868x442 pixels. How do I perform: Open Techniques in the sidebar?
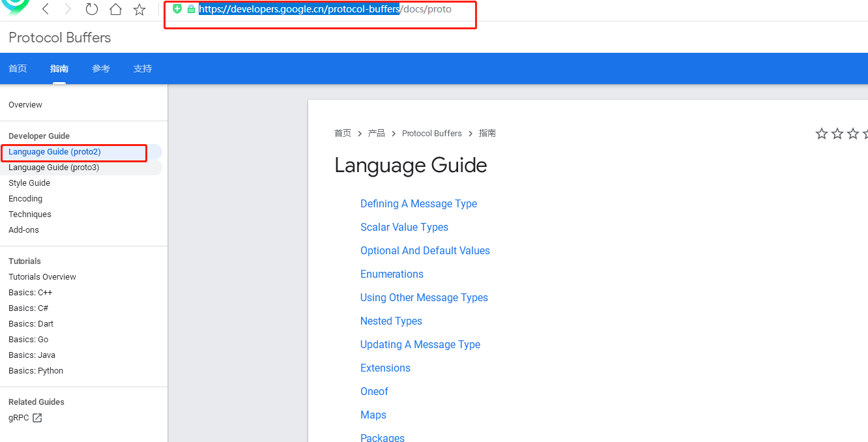(30, 214)
